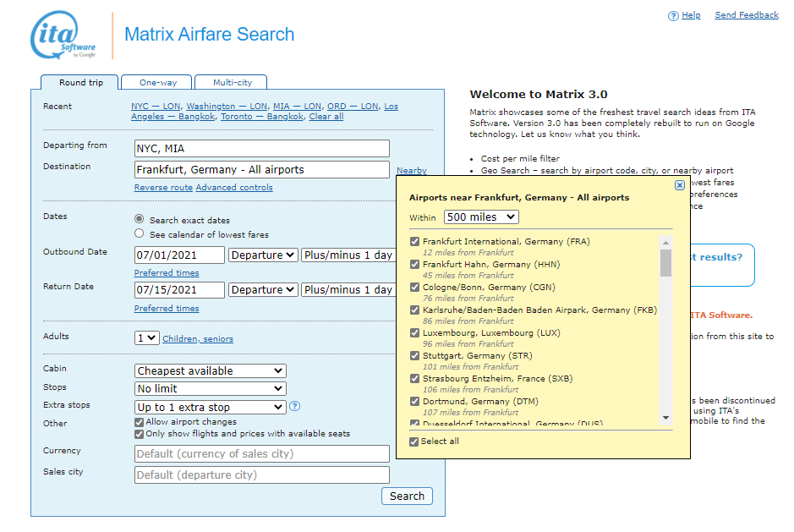Toggle Only show flights with available seats
794x532 pixels.
click(x=140, y=434)
